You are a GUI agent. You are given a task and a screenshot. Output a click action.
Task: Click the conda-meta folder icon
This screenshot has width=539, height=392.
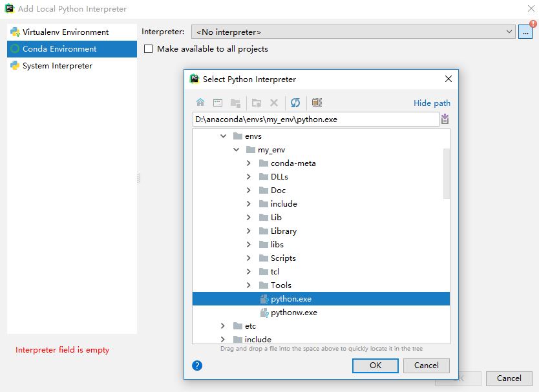coord(264,163)
